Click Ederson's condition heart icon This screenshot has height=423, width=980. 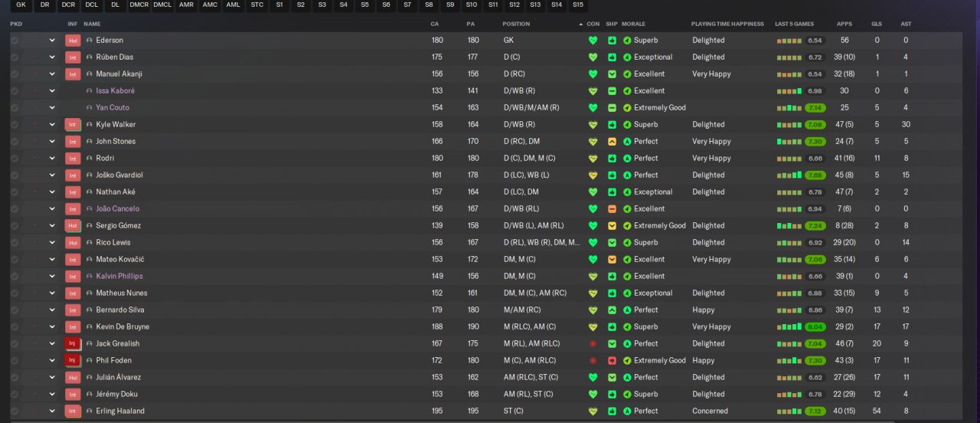click(593, 40)
